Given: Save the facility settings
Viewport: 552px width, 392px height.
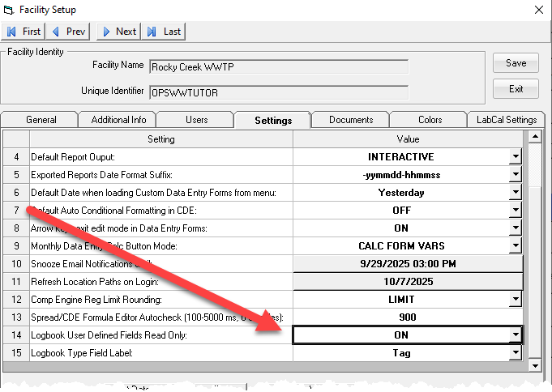Looking at the screenshot, I should (x=516, y=63).
